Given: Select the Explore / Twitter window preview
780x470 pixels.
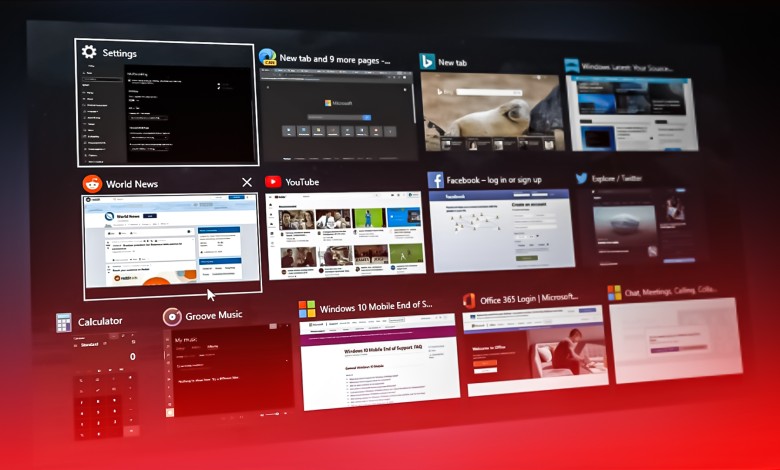Looking at the screenshot, I should (646, 226).
